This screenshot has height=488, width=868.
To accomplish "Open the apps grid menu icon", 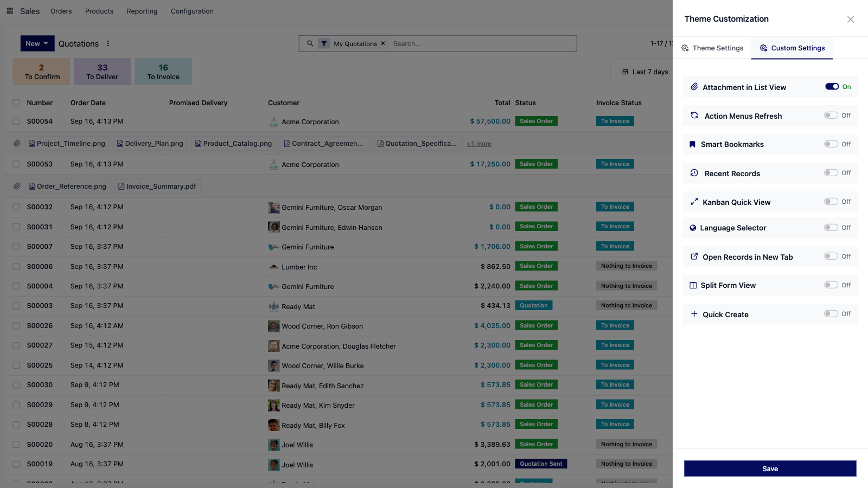I will 10,11.
